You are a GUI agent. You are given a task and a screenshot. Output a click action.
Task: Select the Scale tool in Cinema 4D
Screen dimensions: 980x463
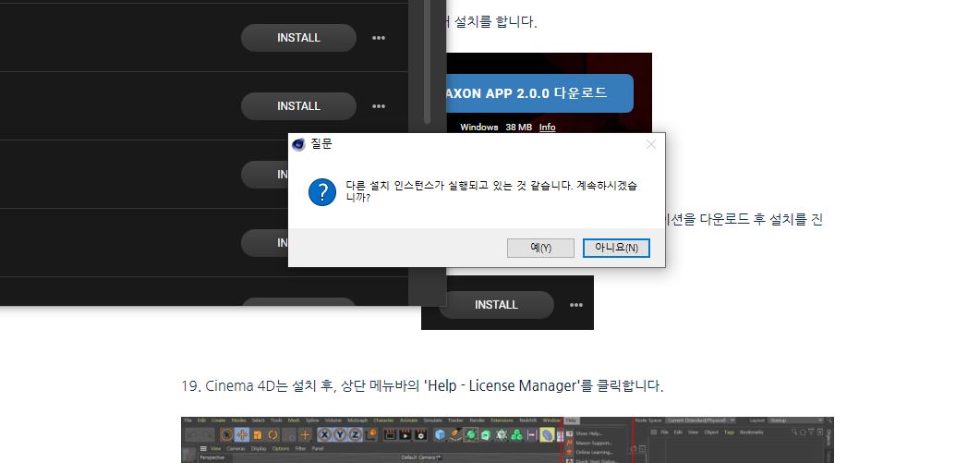pos(258,434)
